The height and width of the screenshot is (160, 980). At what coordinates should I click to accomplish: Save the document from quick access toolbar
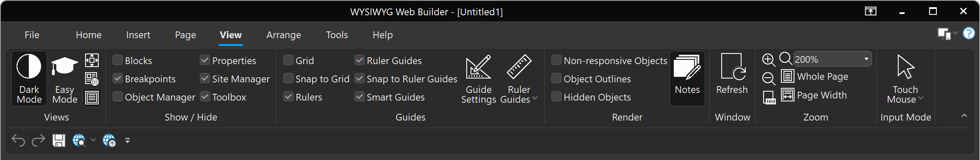pos(58,140)
